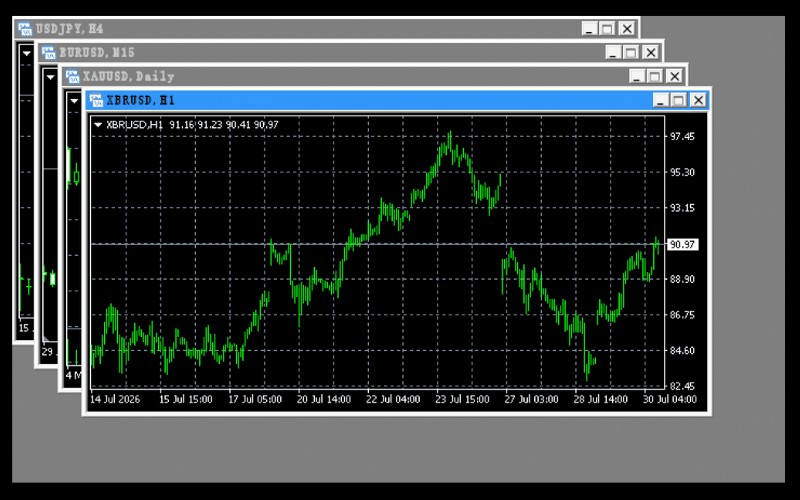
Task: Click the 95.30 price scale label
Action: (682, 172)
